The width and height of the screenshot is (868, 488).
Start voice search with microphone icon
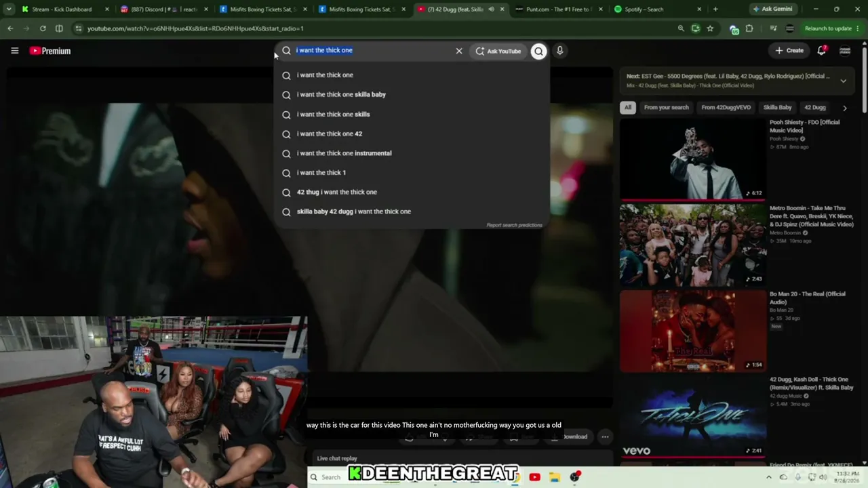[x=559, y=51]
